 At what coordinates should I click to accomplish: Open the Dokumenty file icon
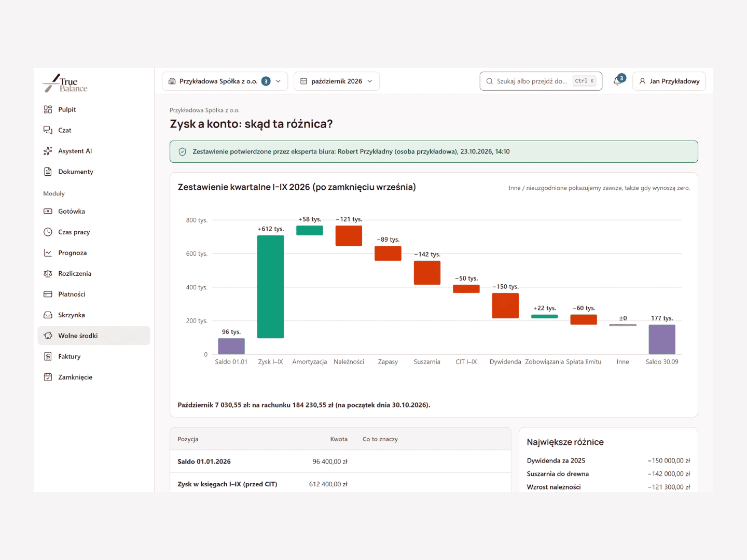(x=48, y=172)
